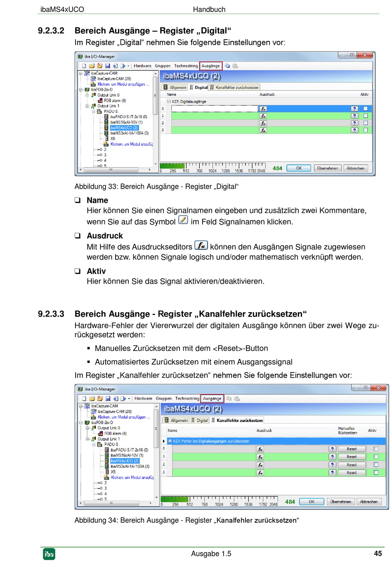This screenshot has width=392, height=569.
Task: Open expression editor for row 3 under Digitalausgänge
Action: [263, 130]
